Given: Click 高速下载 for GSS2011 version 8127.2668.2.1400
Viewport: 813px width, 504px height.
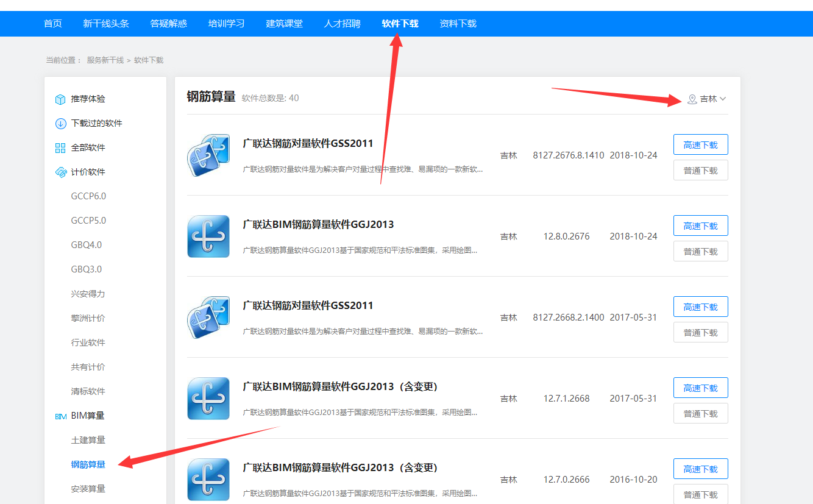Looking at the screenshot, I should 701,307.
